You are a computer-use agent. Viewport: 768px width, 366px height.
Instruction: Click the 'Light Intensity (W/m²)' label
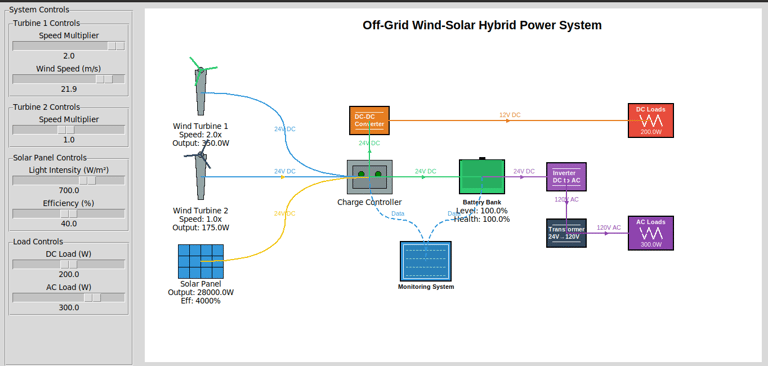(69, 170)
